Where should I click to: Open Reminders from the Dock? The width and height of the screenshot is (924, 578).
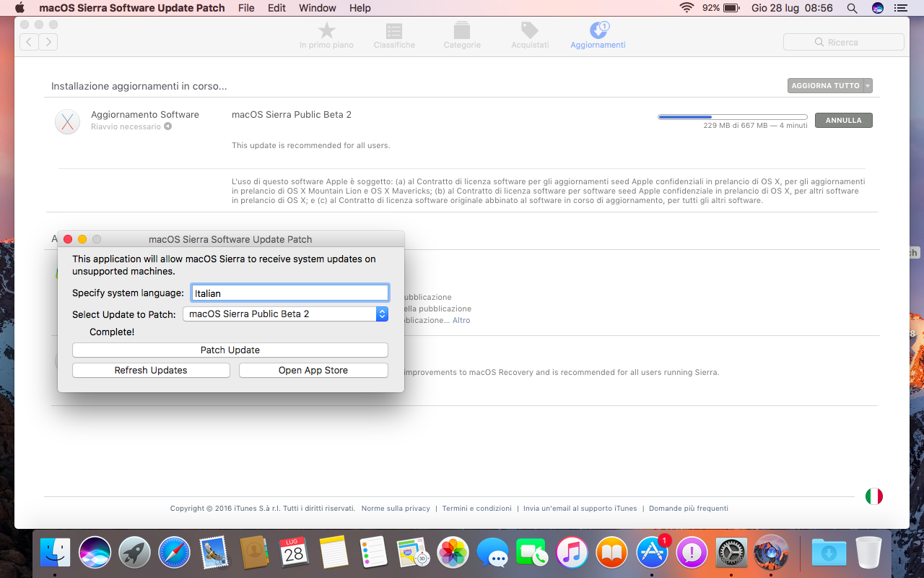(373, 553)
